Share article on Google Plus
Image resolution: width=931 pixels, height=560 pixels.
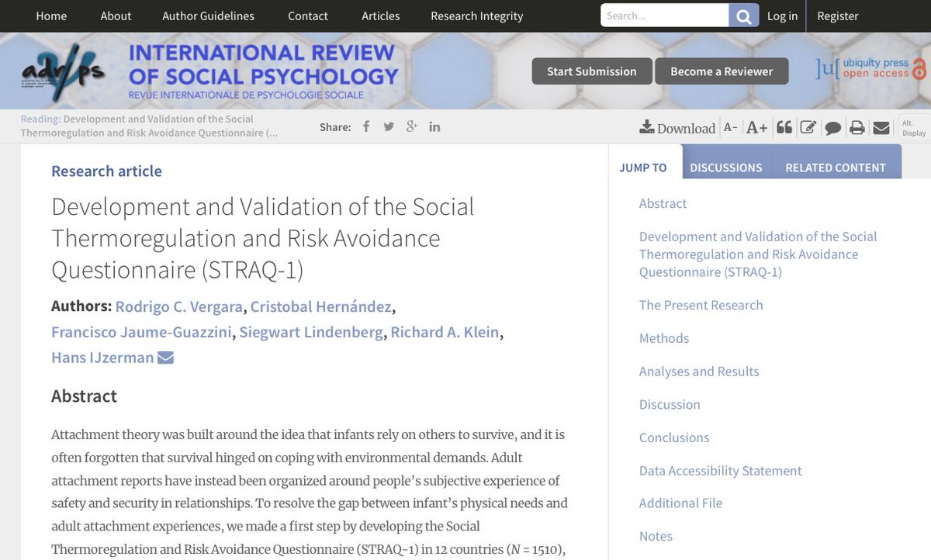pos(412,126)
